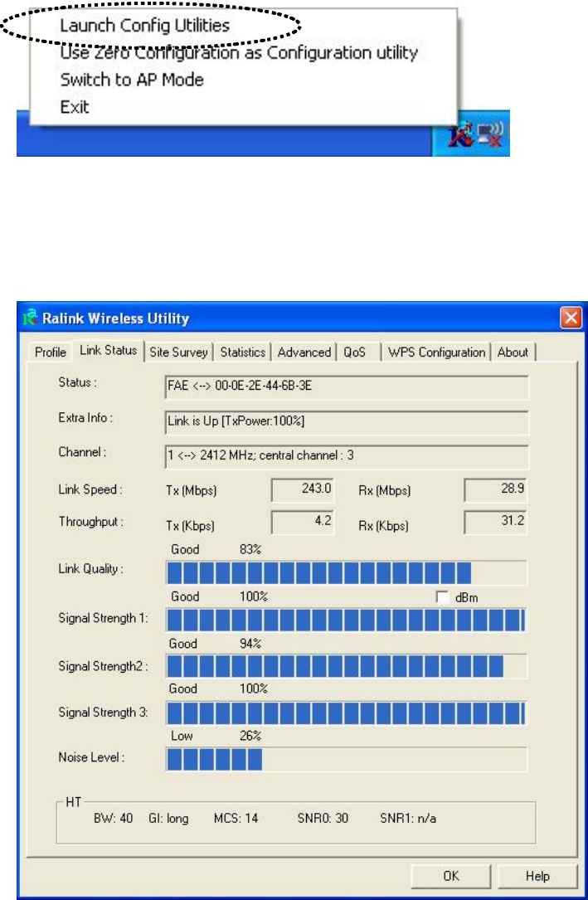Choose Exit from the tray menu
Viewport: 588px width, 900px height.
[x=75, y=107]
